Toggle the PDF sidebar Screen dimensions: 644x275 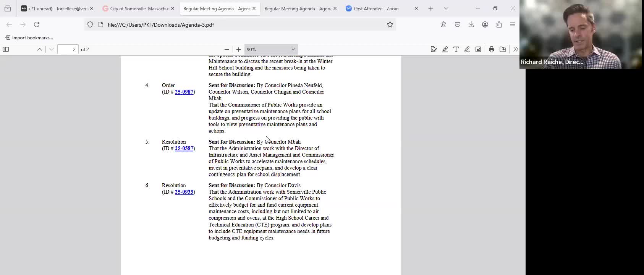[6, 49]
